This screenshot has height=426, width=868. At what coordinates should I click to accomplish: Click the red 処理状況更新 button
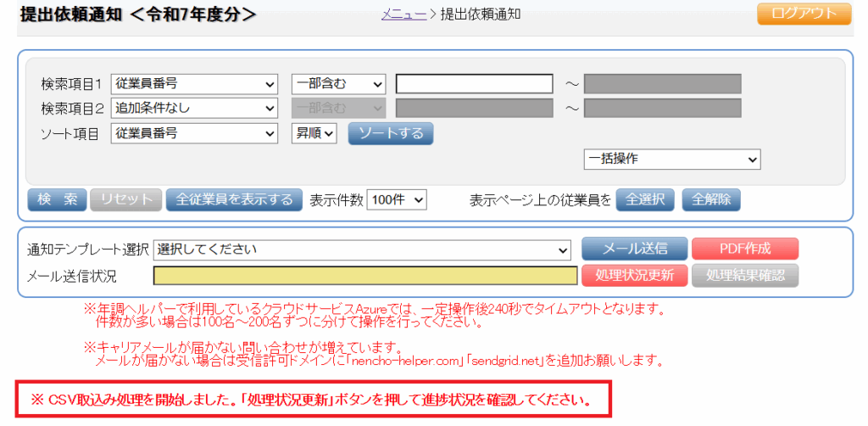tap(634, 275)
